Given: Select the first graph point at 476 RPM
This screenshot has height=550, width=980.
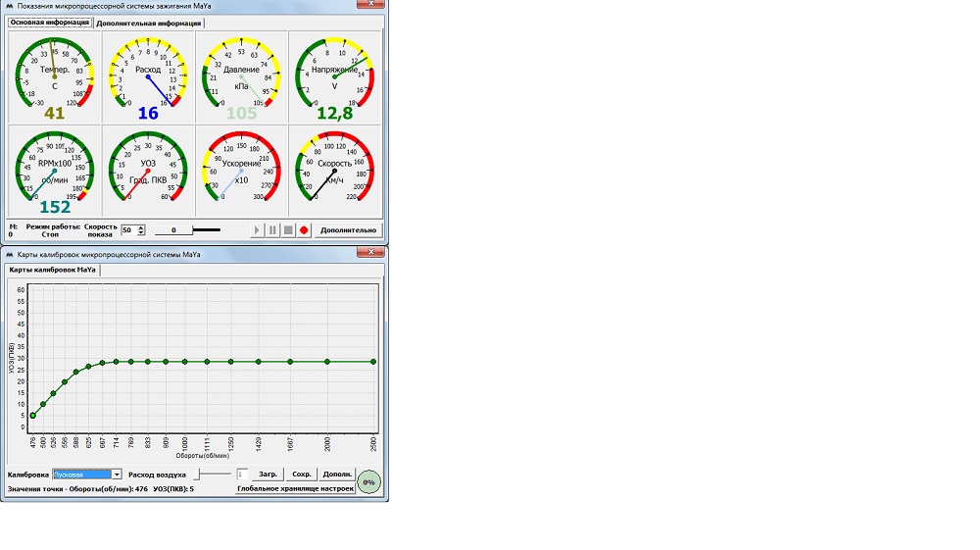Looking at the screenshot, I should (x=32, y=416).
